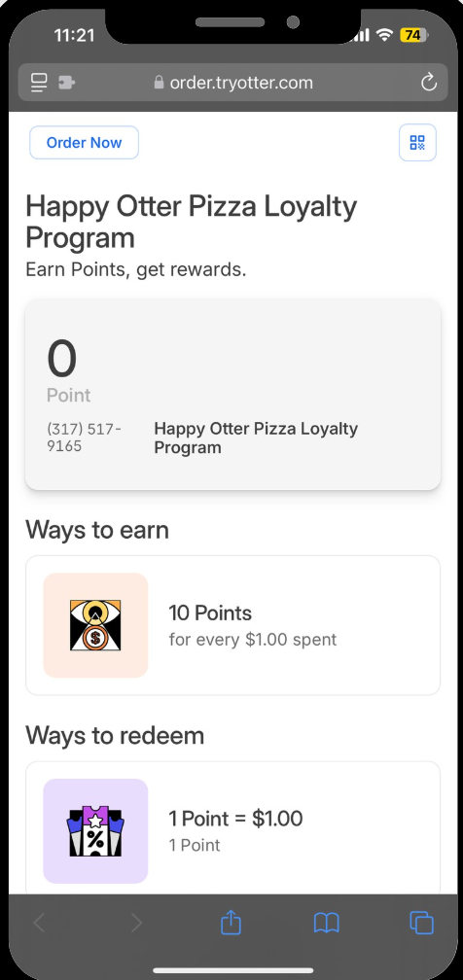
Task: Tap the phone number (317) 517-9165
Action: click(x=85, y=437)
